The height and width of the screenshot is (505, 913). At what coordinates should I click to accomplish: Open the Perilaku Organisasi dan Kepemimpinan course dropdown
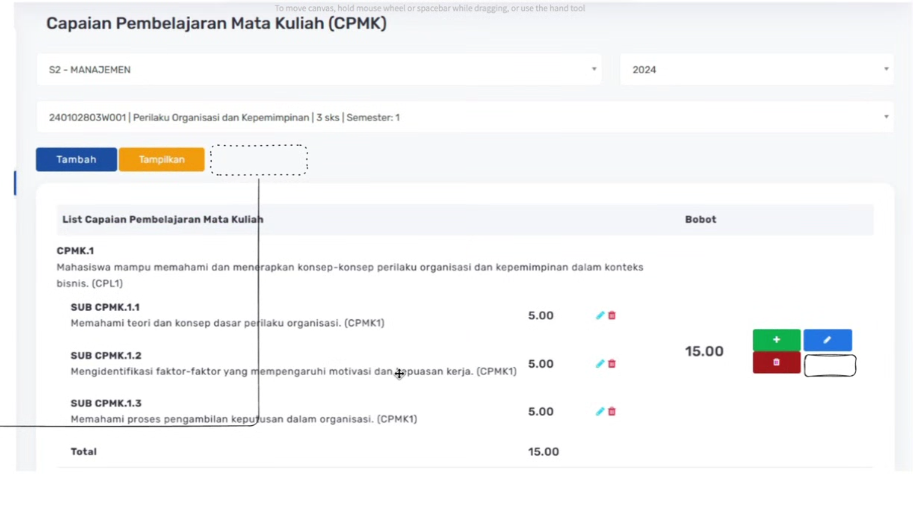(465, 117)
